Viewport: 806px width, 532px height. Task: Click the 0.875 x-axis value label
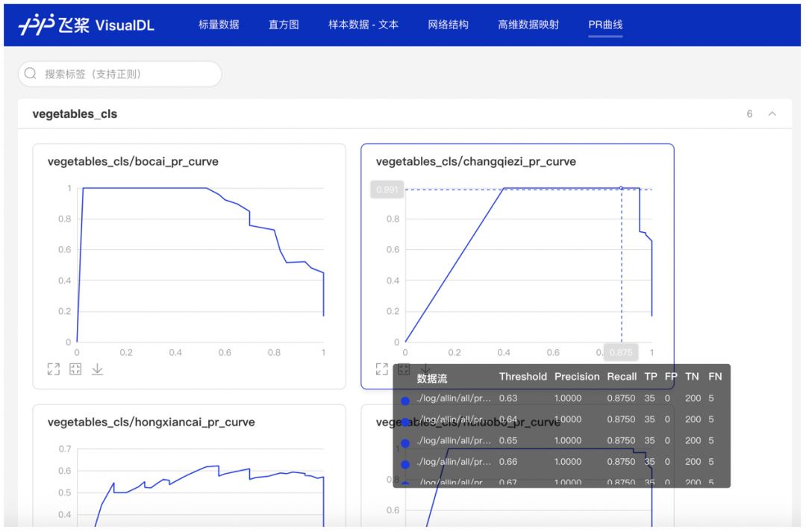tap(621, 353)
